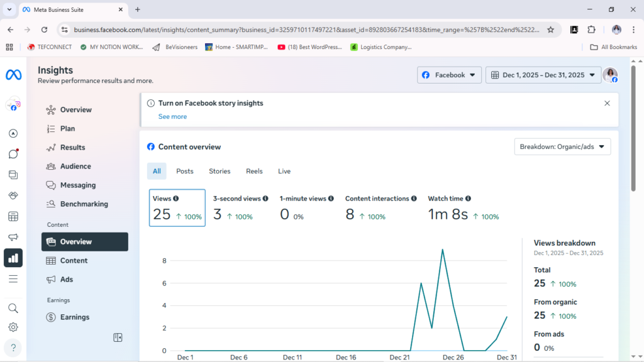Dismiss the Facebook story insights banner

pos(607,103)
